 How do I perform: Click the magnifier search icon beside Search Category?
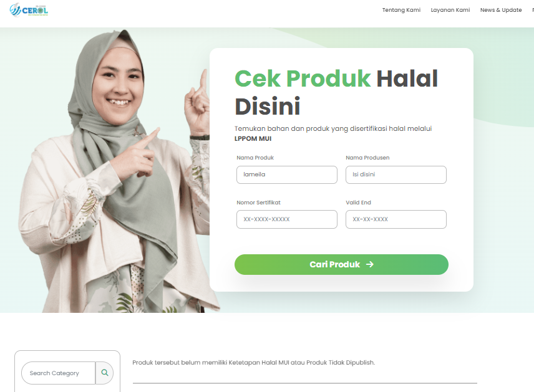click(x=105, y=373)
